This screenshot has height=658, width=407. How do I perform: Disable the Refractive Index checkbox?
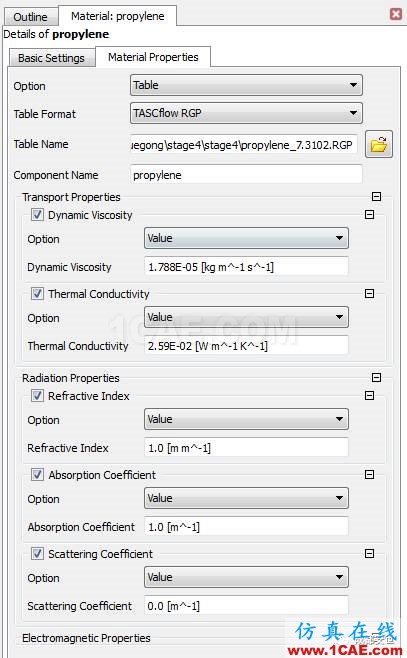coord(37,396)
